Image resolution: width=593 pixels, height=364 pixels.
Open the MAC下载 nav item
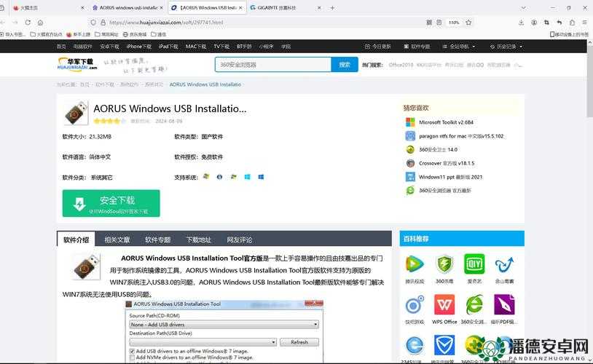(x=196, y=47)
